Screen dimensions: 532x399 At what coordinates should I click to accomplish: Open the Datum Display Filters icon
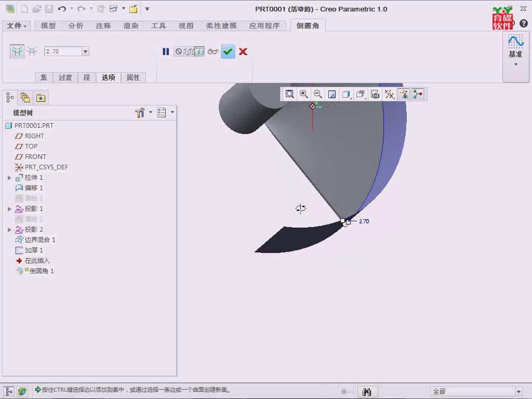pos(390,94)
